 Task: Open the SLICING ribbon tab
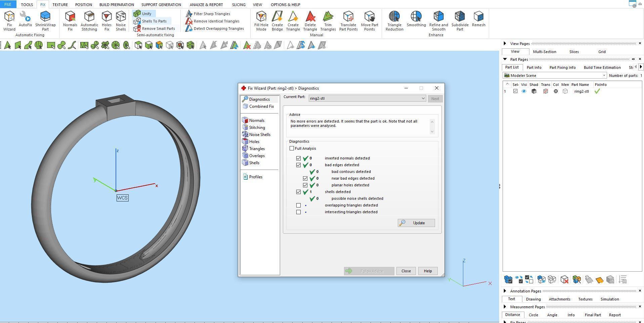(x=239, y=5)
